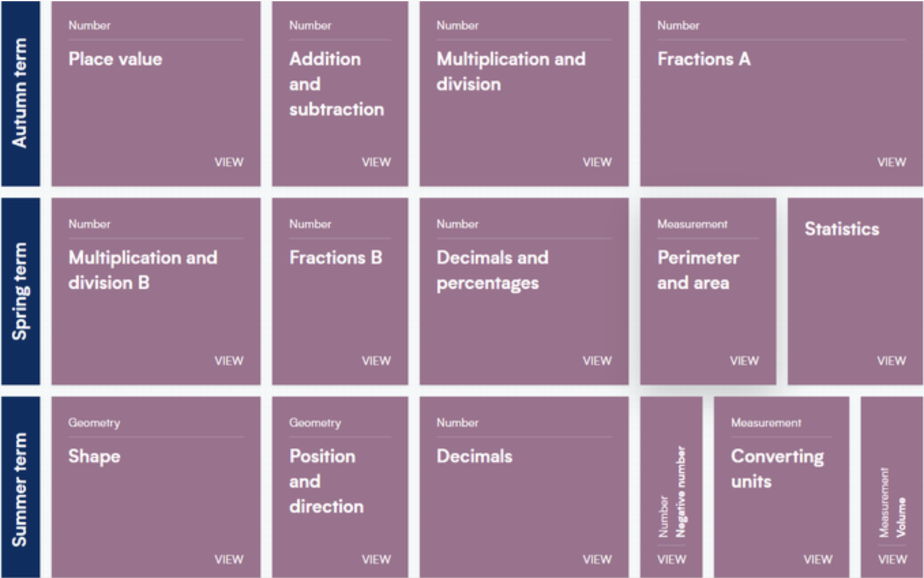Click VIEW on the Statistics card
This screenshot has width=924, height=578.
coord(891,361)
